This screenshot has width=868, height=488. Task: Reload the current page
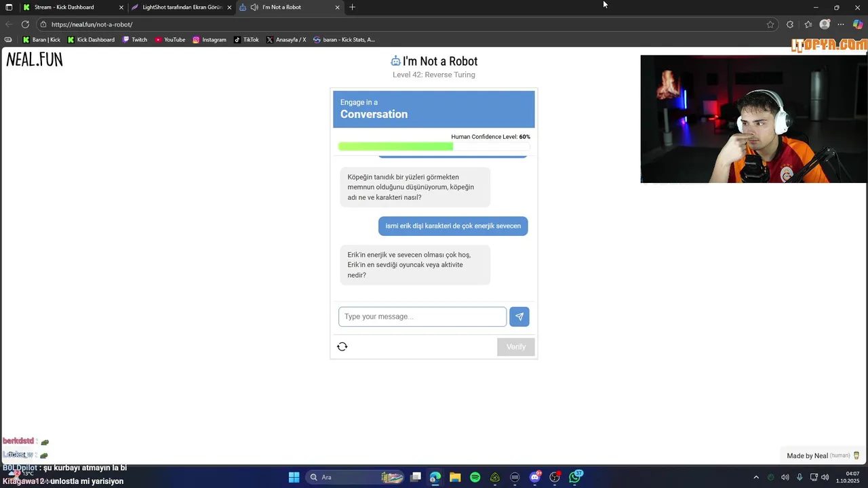(25, 24)
